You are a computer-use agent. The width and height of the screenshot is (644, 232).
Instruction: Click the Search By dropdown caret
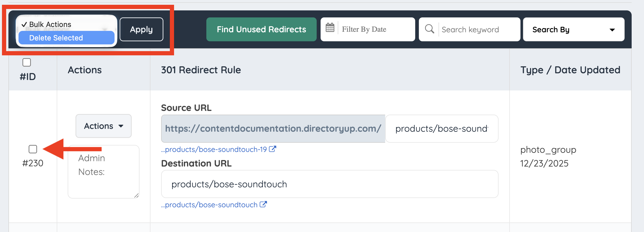tap(612, 30)
